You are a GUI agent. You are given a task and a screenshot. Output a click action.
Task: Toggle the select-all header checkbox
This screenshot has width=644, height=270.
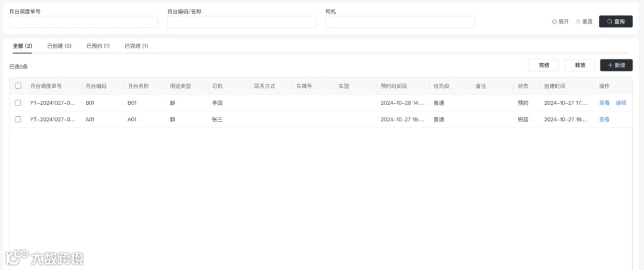pos(18,86)
